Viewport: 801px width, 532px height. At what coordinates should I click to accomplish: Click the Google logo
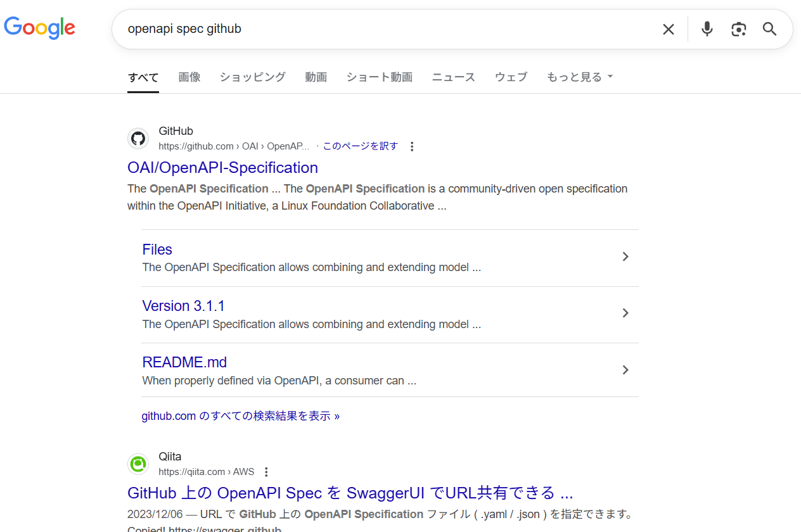(39, 28)
